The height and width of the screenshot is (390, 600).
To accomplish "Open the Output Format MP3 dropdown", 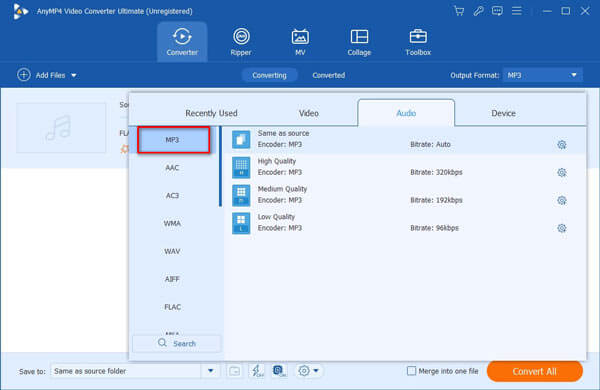I will 543,75.
